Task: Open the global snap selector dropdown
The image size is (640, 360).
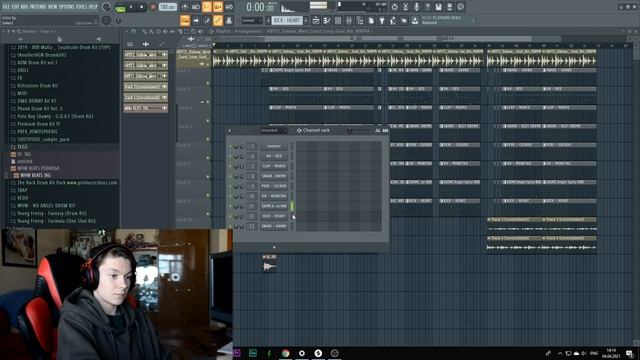Action: (x=252, y=20)
